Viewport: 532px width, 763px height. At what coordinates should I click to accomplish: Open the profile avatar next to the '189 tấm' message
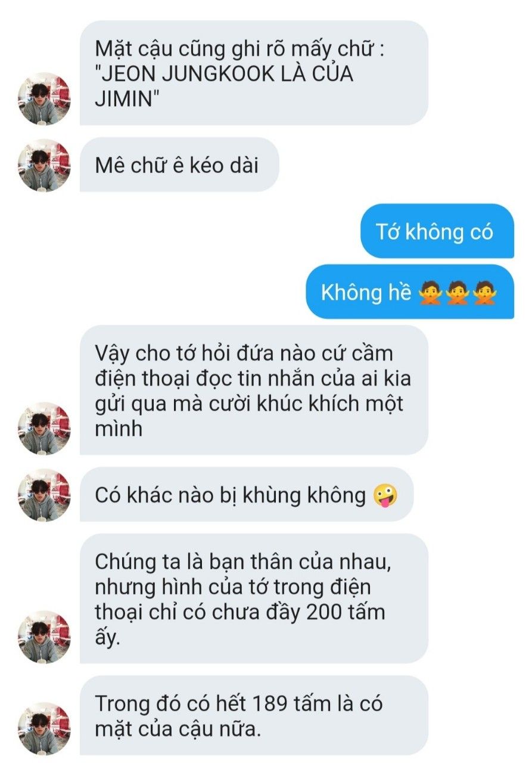coord(45,728)
